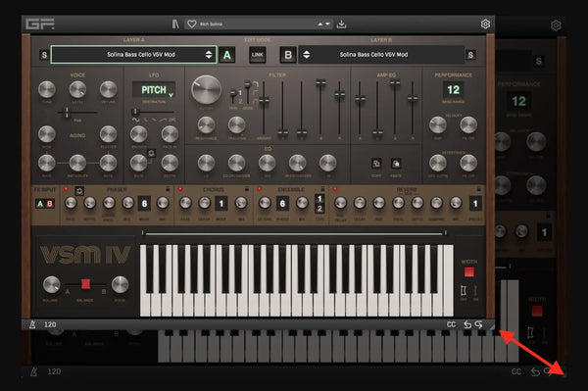Select Layer B edit mode button
The width and height of the screenshot is (588, 391).
(288, 55)
